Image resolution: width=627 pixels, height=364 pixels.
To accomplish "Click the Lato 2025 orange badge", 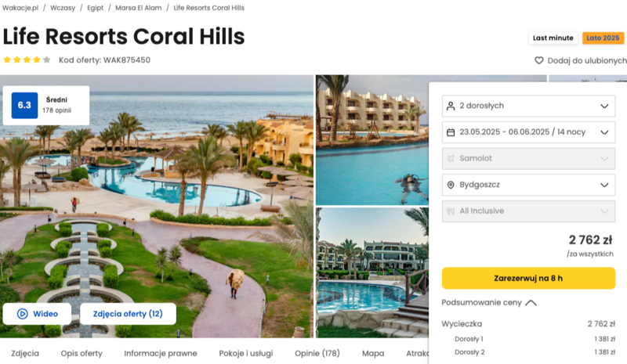I will (603, 38).
